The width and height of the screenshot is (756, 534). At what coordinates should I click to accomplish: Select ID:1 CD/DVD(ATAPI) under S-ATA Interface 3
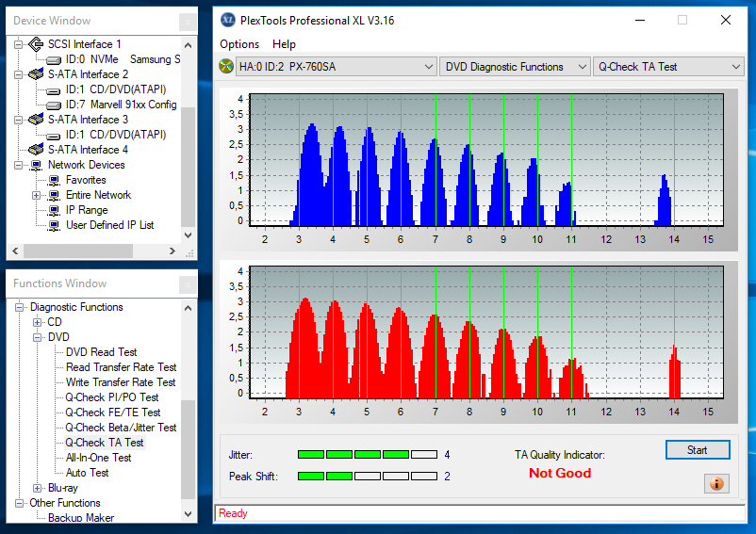coord(116,135)
